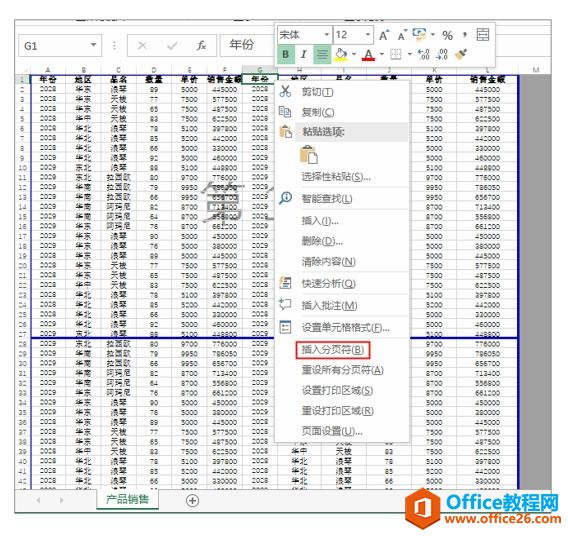
Task: Apply comma style number format
Action: [x=464, y=35]
